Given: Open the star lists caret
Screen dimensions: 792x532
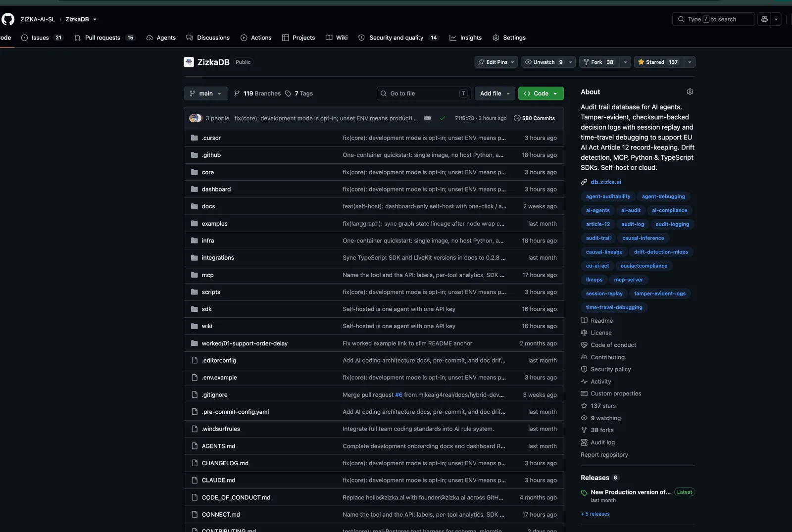Looking at the screenshot, I should 690,62.
